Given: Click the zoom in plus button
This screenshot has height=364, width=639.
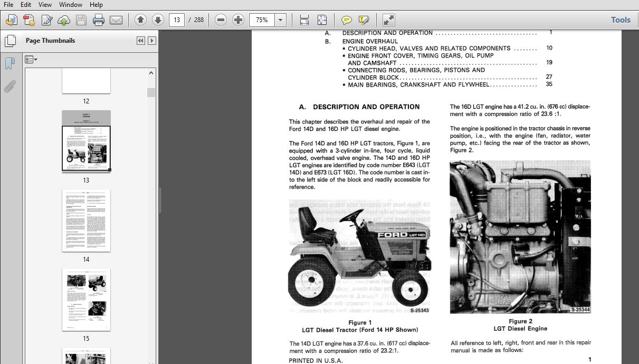Looking at the screenshot, I should click(x=239, y=20).
